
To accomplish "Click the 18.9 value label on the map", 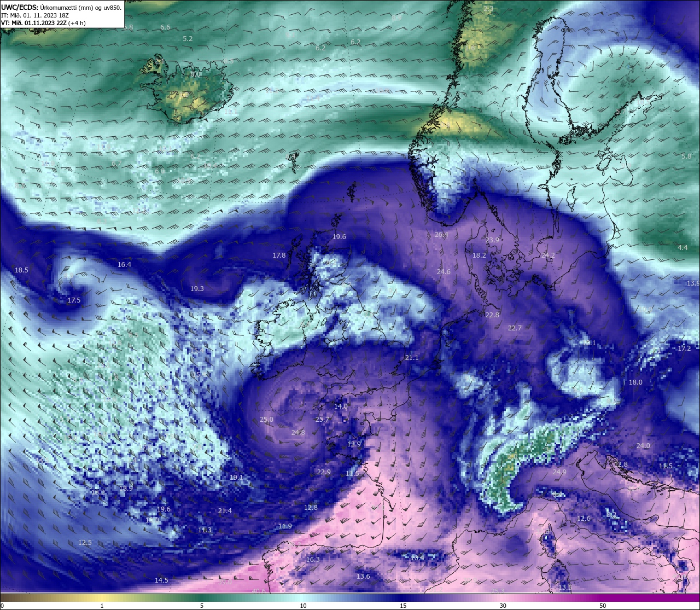I will (126, 489).
